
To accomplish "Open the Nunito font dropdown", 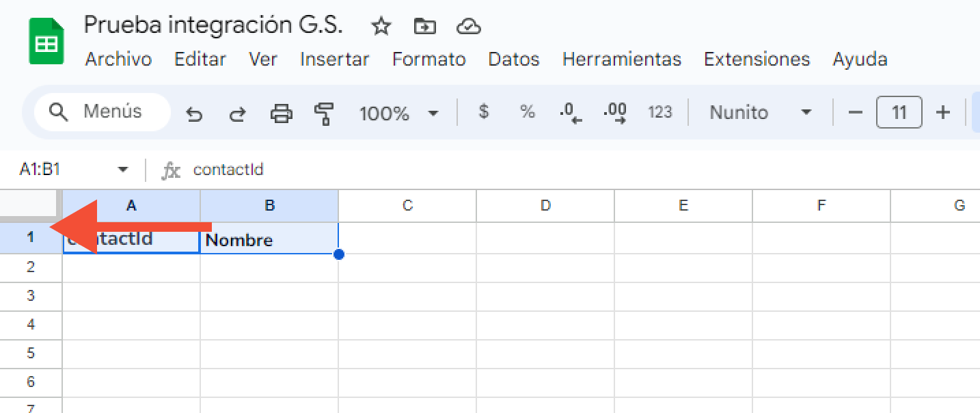I will (x=806, y=112).
